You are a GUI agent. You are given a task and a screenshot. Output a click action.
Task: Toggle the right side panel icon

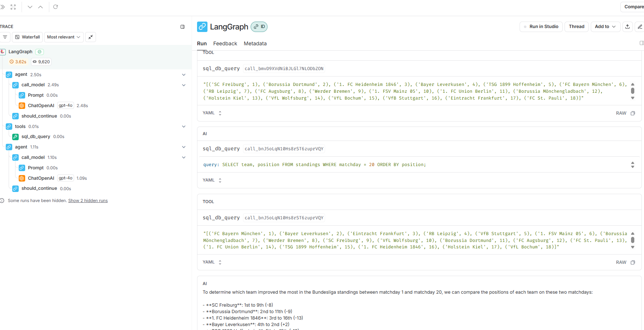(x=641, y=43)
